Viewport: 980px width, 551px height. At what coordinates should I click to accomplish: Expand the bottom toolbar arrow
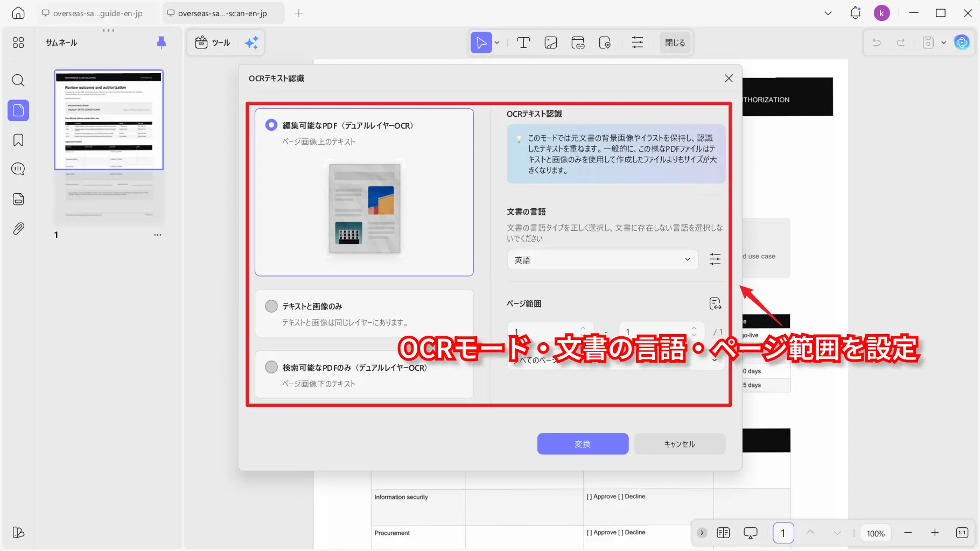pos(702,533)
